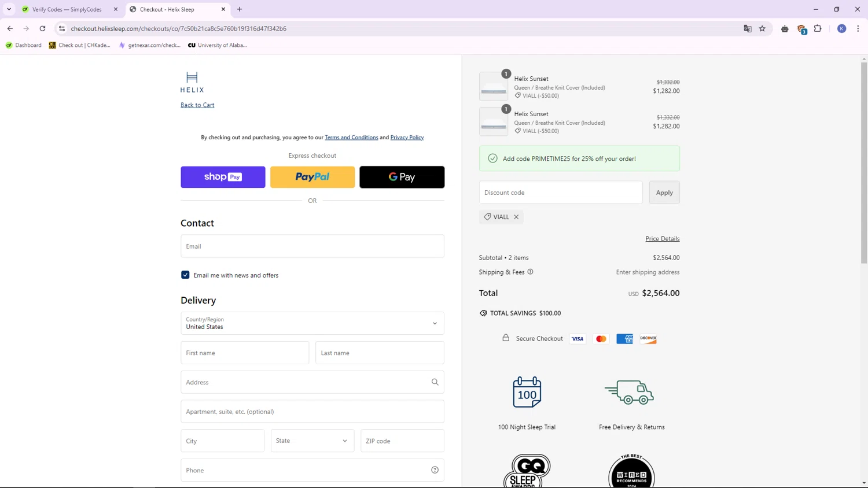Click the Visa card icon

click(x=578, y=339)
